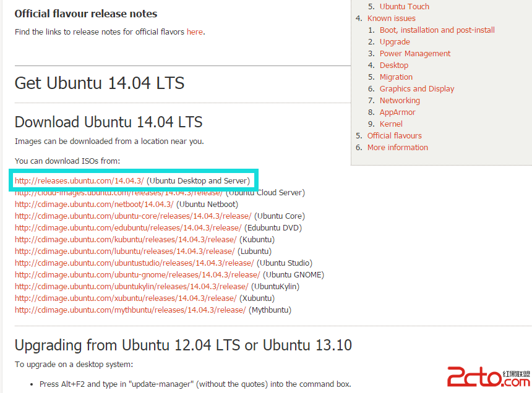Viewport: 532px width, 393px height.
Task: Go to Boot, installation and post-install
Action: pyautogui.click(x=437, y=30)
